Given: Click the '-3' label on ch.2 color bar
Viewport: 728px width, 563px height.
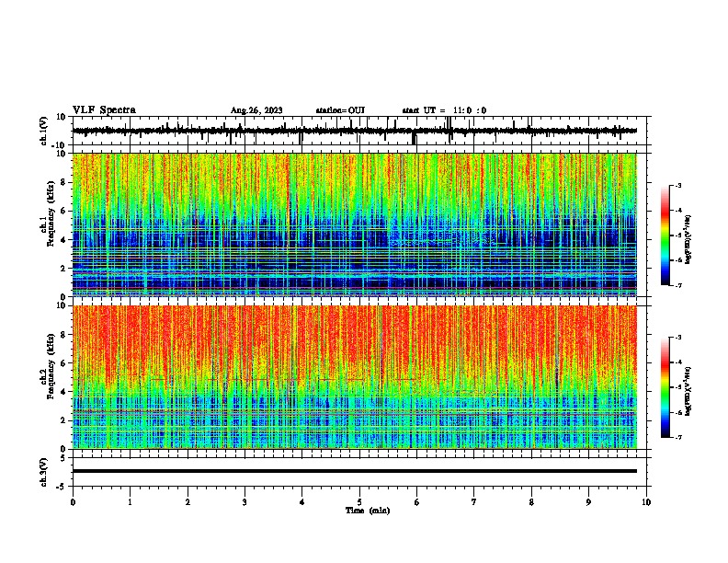Looking at the screenshot, I should pyautogui.click(x=678, y=338).
